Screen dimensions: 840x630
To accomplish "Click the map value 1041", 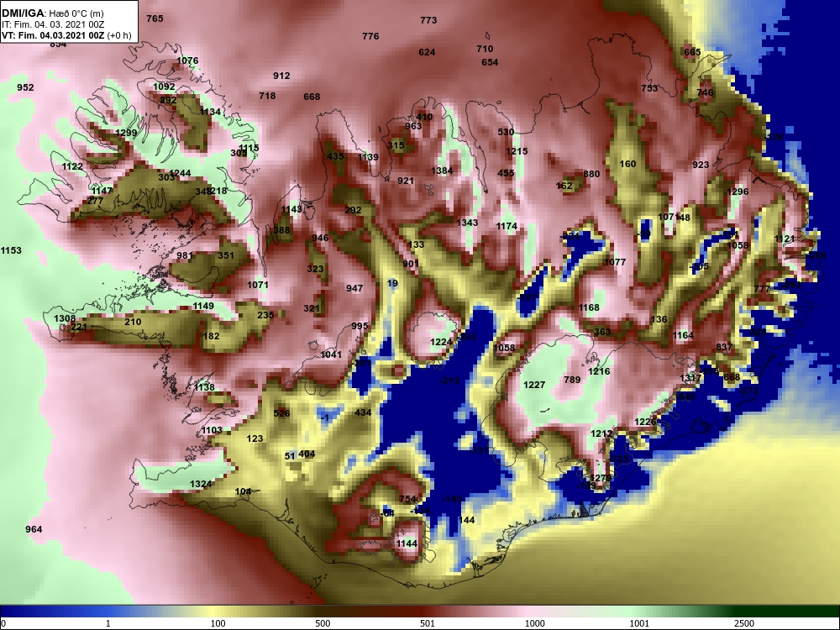I will 331,354.
